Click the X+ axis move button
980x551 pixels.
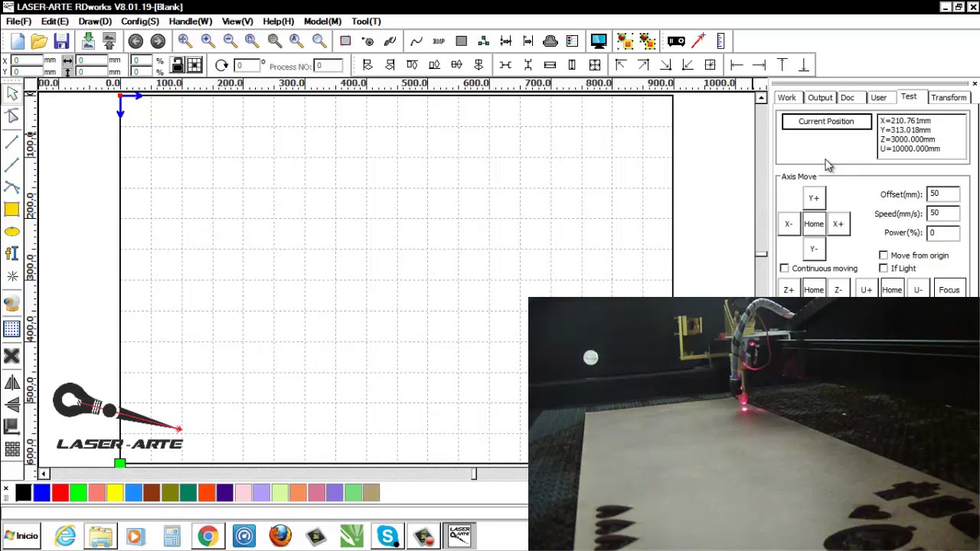[838, 224]
